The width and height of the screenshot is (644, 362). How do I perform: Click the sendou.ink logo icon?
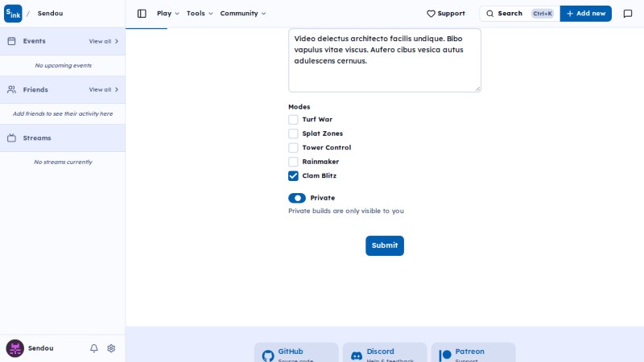click(x=13, y=14)
